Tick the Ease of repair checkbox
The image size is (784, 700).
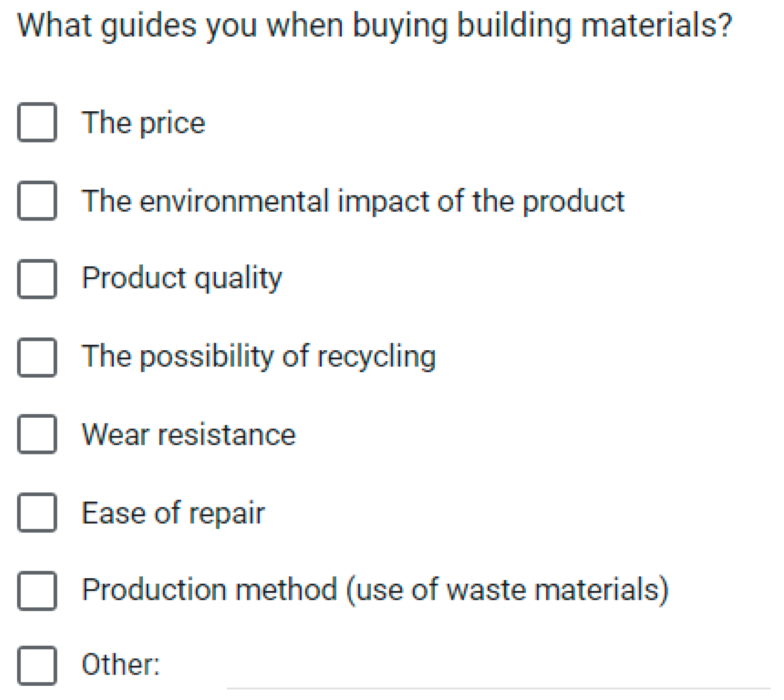click(37, 512)
